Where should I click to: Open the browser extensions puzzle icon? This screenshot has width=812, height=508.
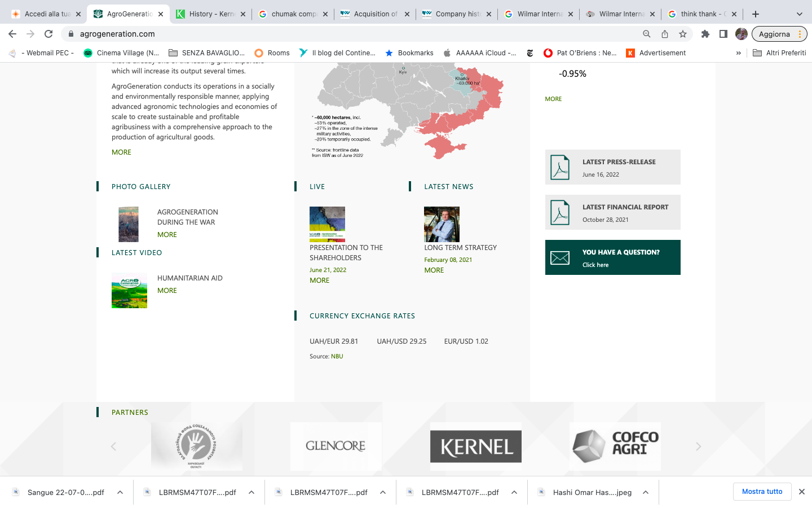click(705, 34)
